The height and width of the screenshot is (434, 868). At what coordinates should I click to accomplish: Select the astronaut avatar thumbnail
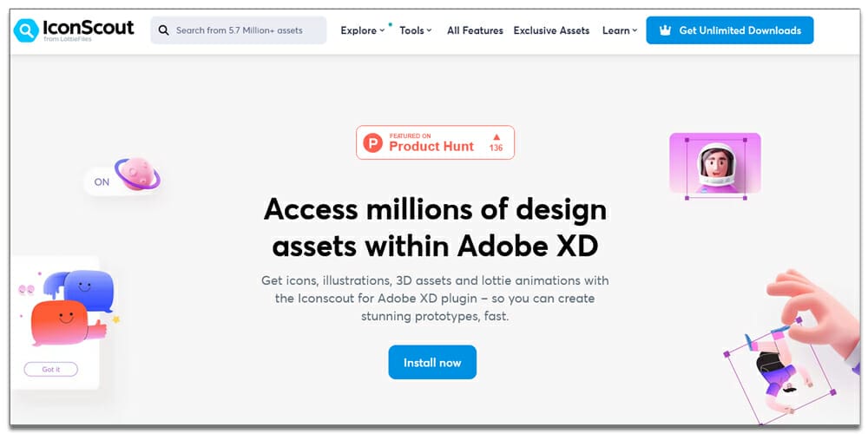715,164
